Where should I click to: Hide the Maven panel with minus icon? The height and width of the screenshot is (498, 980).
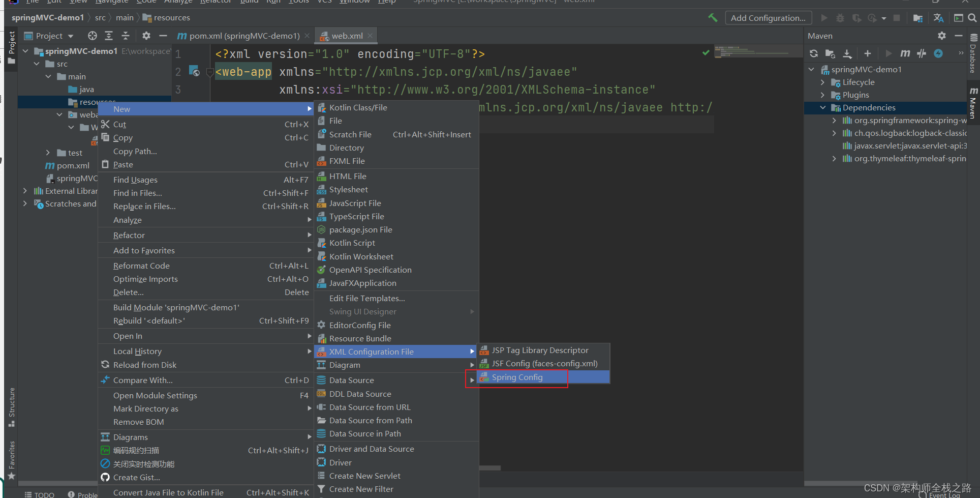click(x=959, y=36)
